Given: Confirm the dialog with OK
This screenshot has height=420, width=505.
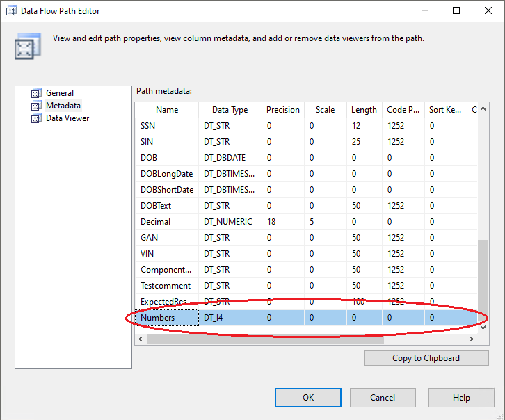Looking at the screenshot, I should (307, 398).
